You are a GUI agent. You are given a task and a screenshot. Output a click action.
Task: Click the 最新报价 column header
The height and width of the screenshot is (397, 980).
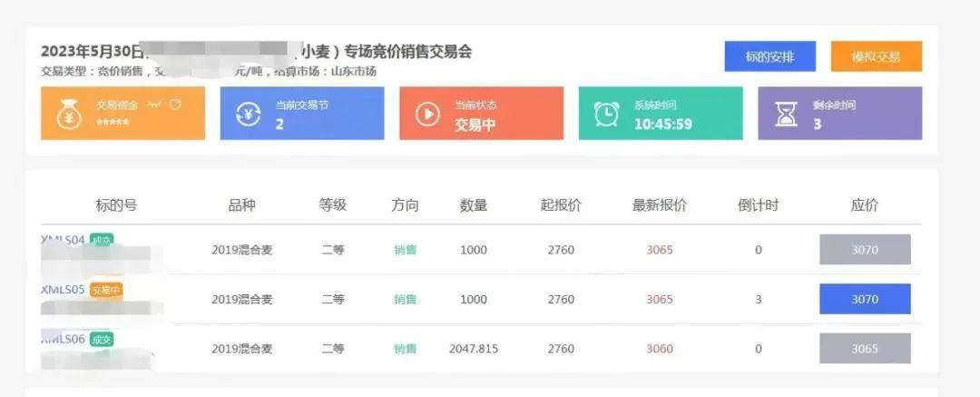(x=659, y=205)
